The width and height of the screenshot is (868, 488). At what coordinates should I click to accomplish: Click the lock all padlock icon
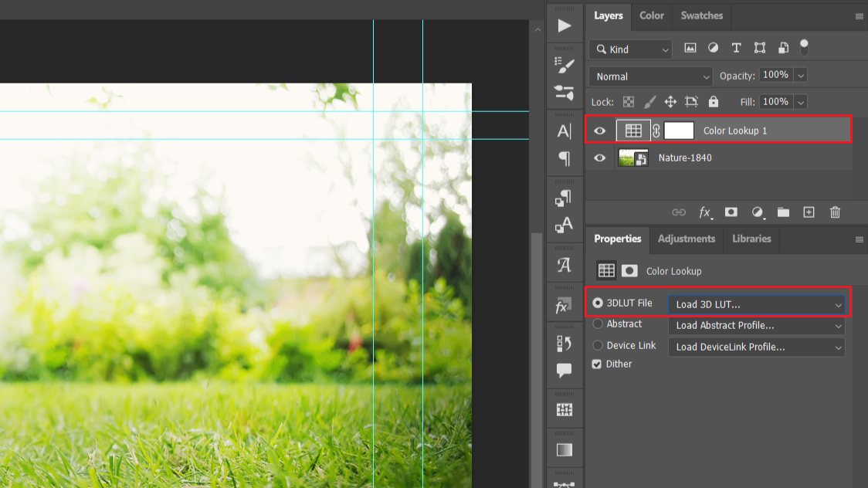pyautogui.click(x=713, y=102)
